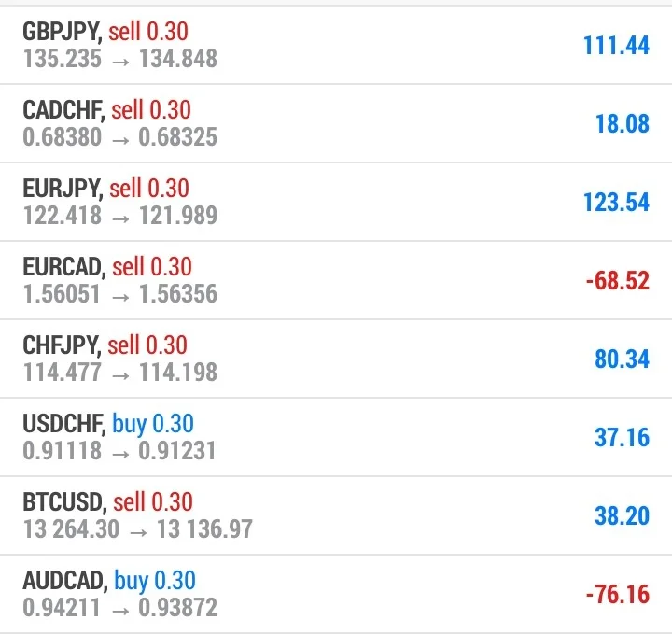Click the BTCUSD profit 38.20
Screen dimensions: 672x634
pos(622,515)
